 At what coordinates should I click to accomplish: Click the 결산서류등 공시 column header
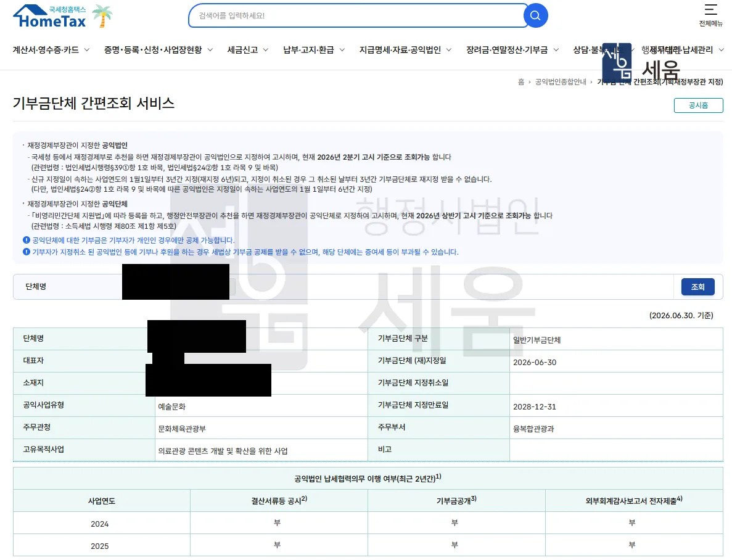coord(279,501)
